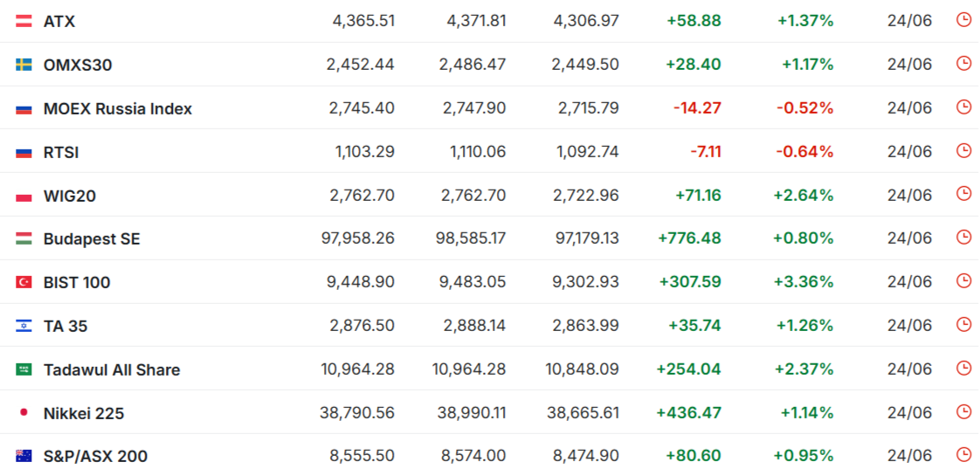Open the S&P/ASX 200 index link
Screen dimensions: 980x469
(95, 457)
